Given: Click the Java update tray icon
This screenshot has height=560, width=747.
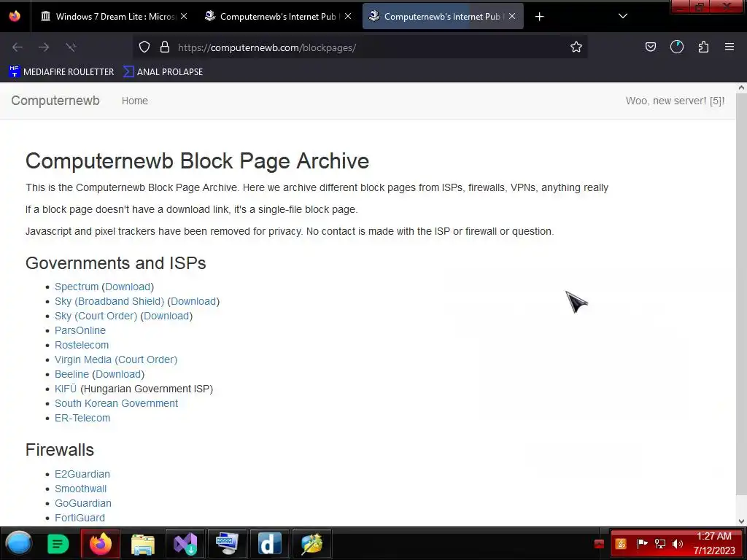Looking at the screenshot, I should tap(621, 544).
